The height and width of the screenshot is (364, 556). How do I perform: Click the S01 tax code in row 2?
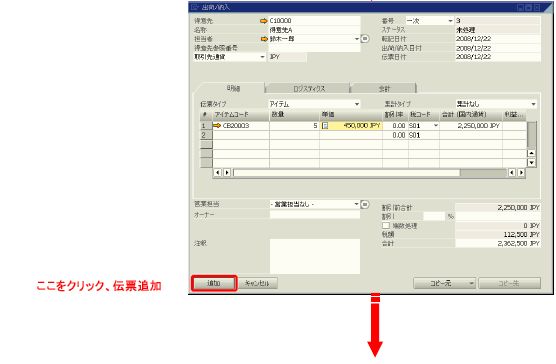pos(424,135)
